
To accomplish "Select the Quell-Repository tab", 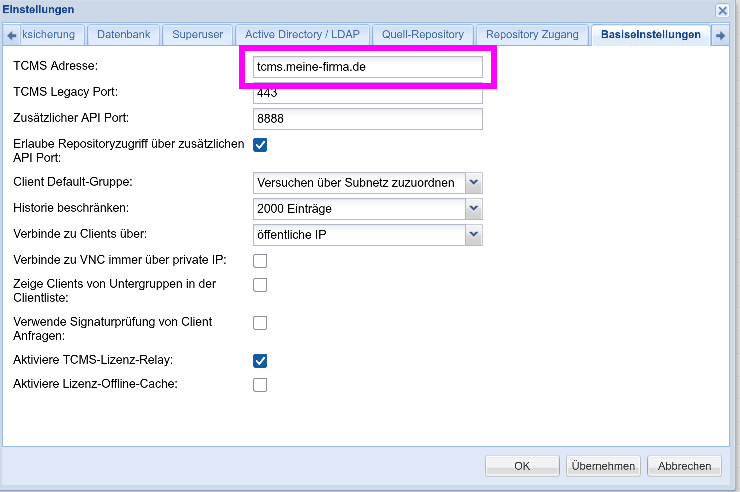I will (x=423, y=34).
